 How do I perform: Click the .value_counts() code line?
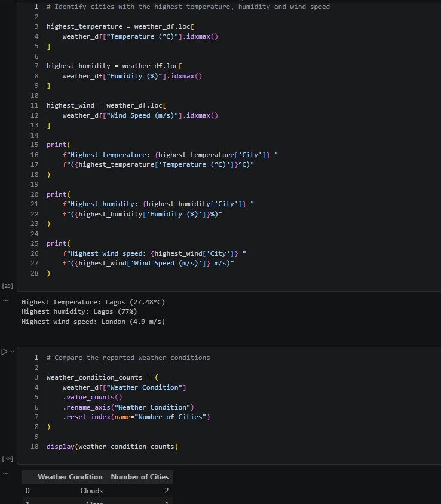point(92,398)
